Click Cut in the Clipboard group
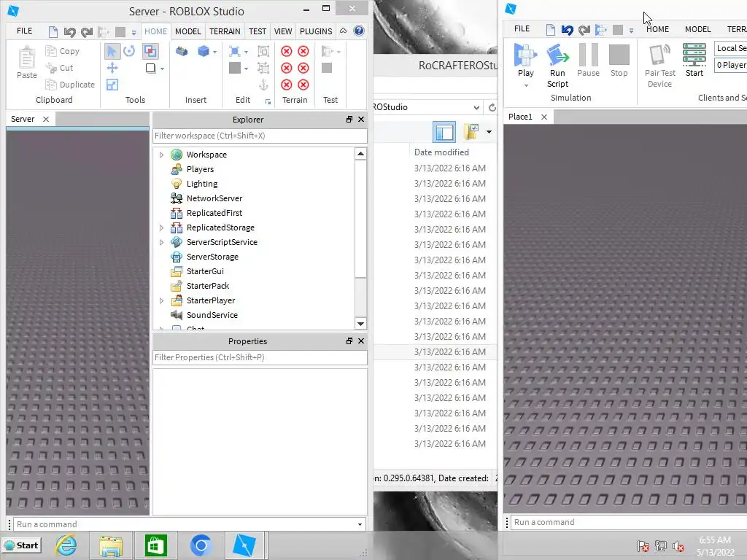Viewport: 747px width, 560px height. [59, 68]
